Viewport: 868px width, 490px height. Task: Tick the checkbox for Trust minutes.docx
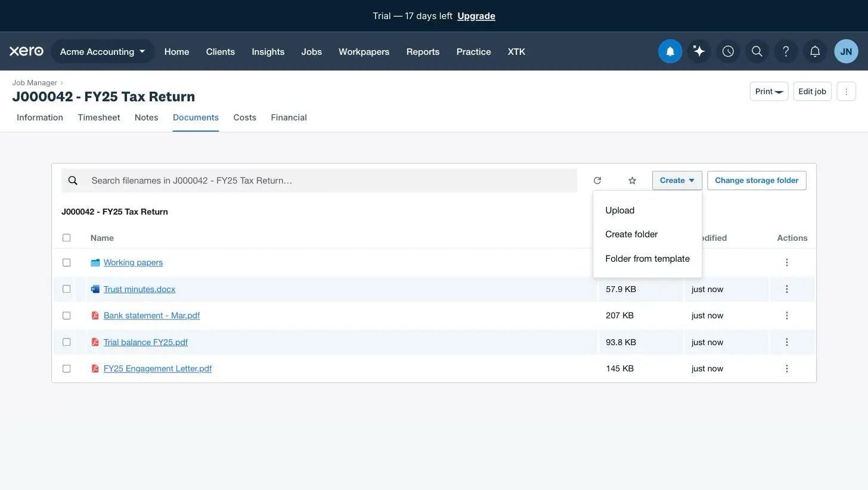(x=66, y=289)
